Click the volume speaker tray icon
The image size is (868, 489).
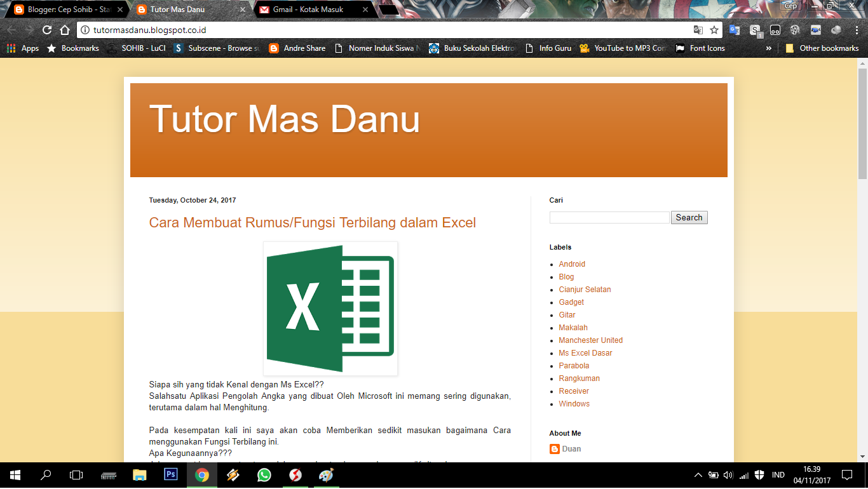[728, 475]
